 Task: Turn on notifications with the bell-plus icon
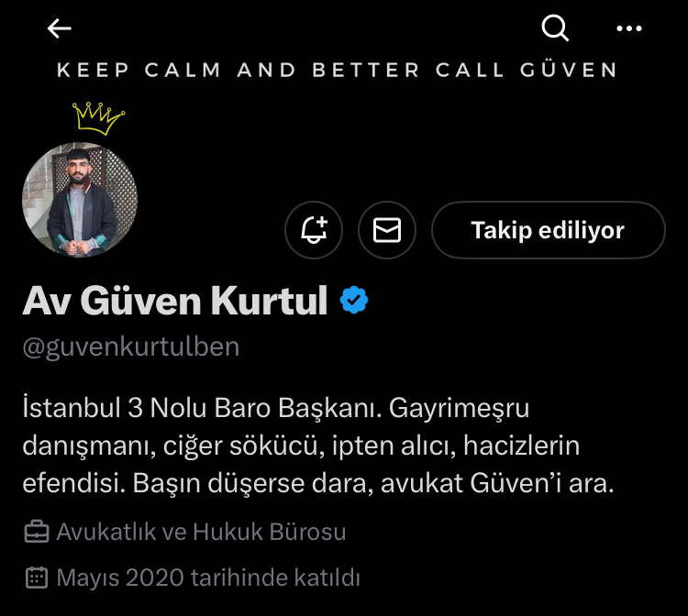(x=314, y=230)
